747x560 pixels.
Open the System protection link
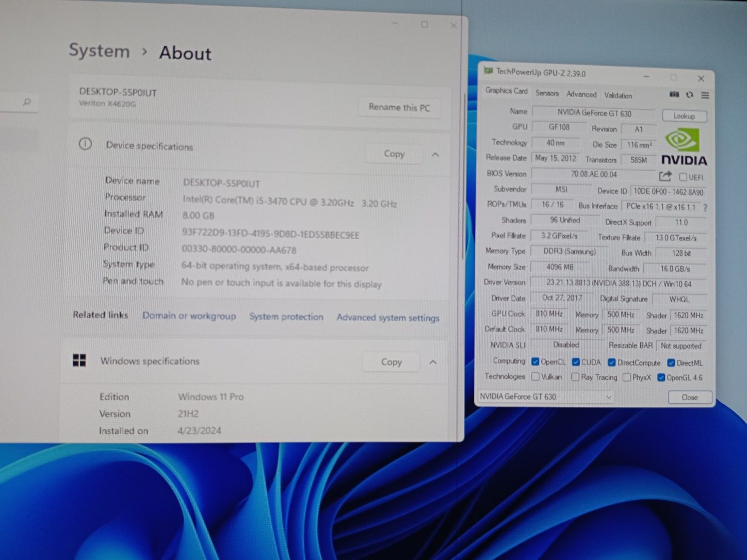[286, 317]
